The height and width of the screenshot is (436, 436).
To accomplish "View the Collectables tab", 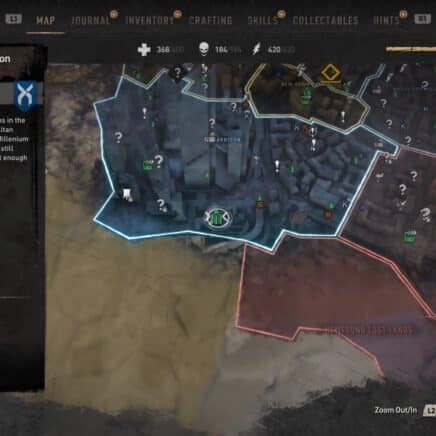I will (325, 20).
